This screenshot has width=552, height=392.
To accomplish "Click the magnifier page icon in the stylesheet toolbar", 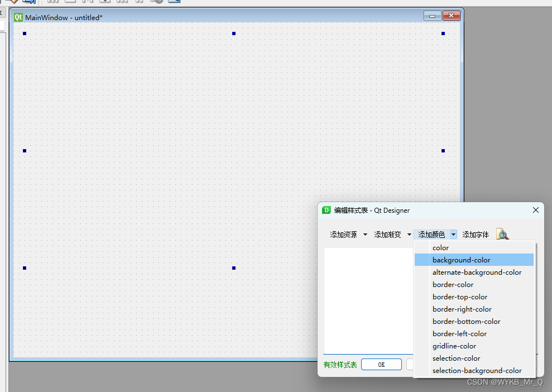I will (x=502, y=234).
